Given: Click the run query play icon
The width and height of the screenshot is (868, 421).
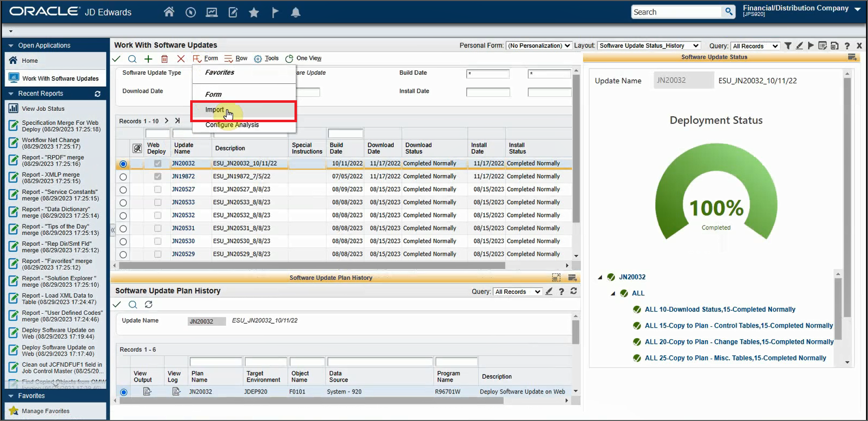Looking at the screenshot, I should click(x=811, y=45).
